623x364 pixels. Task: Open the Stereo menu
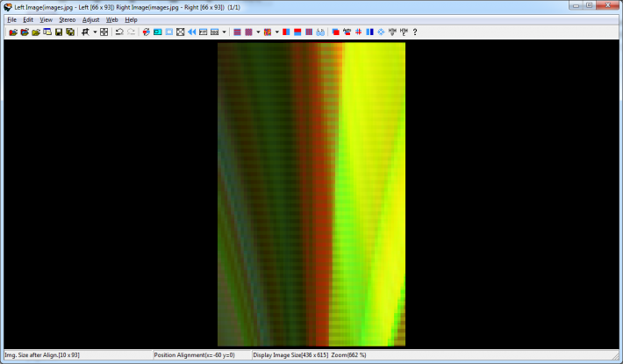[68, 20]
